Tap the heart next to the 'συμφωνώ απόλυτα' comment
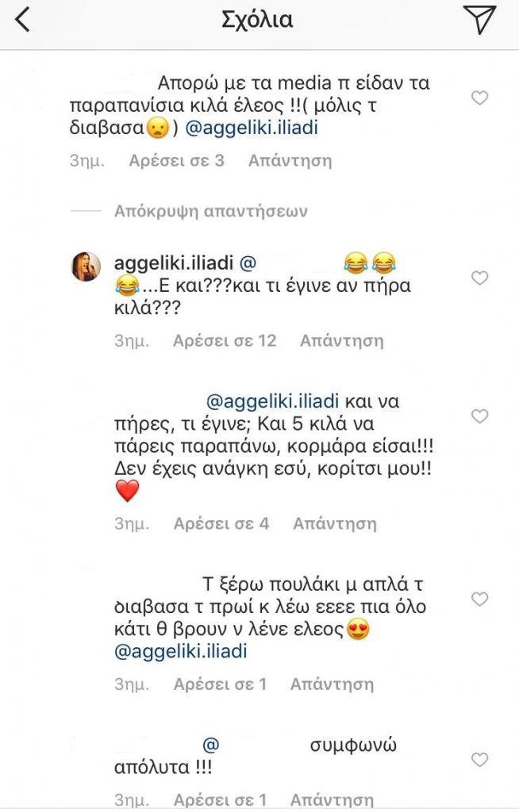Viewport: 519px width, 812px height. tap(479, 759)
